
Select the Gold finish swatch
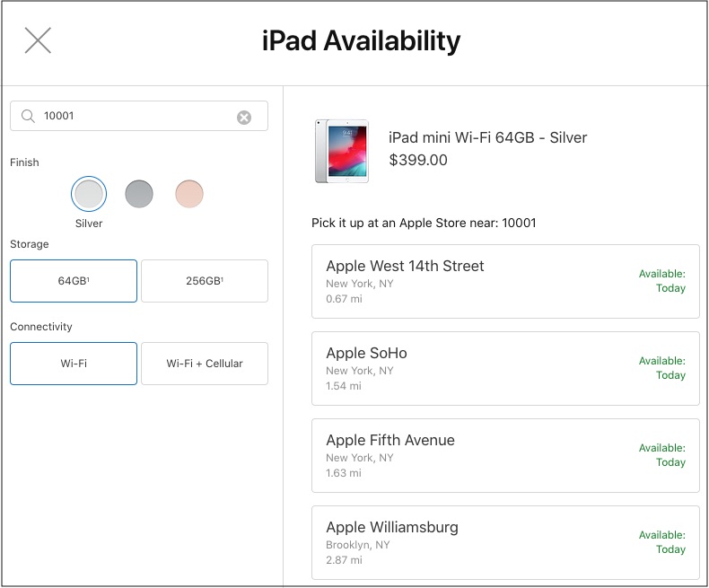189,194
